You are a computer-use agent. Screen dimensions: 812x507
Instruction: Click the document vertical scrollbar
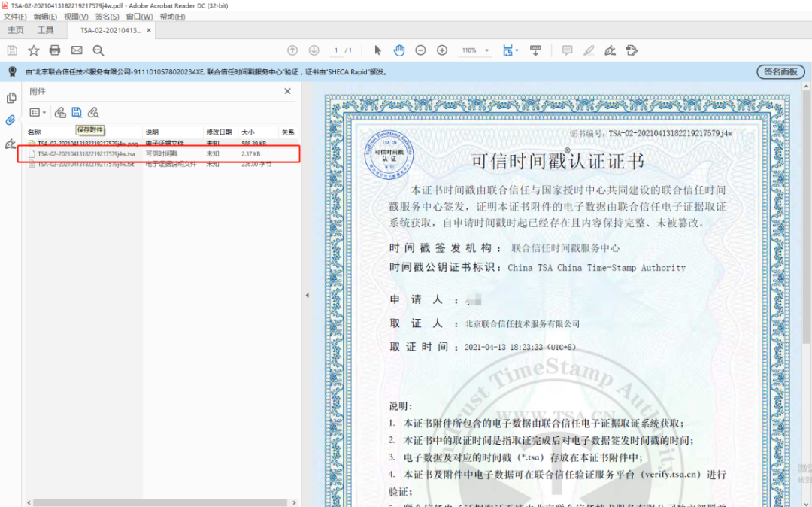[806, 217]
